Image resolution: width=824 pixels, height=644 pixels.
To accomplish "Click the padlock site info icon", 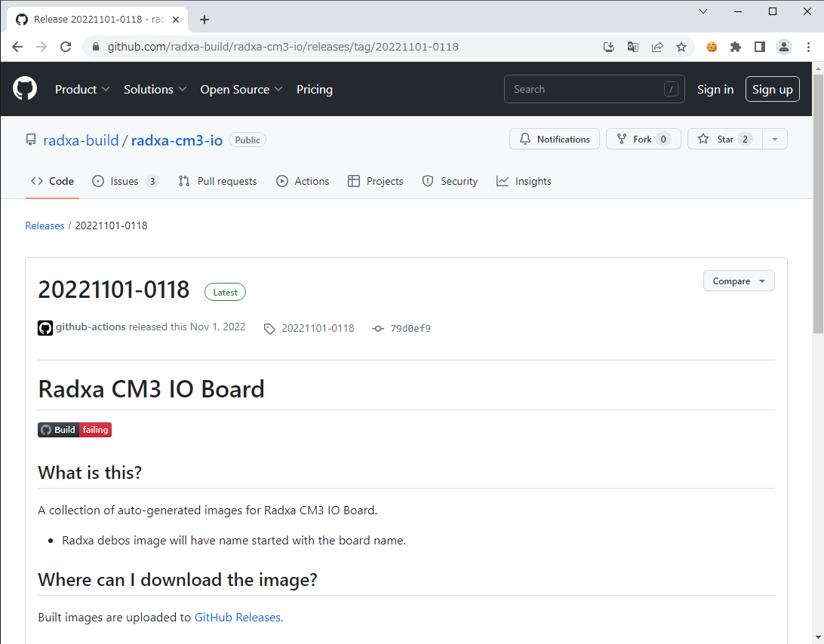I will pyautogui.click(x=96, y=47).
